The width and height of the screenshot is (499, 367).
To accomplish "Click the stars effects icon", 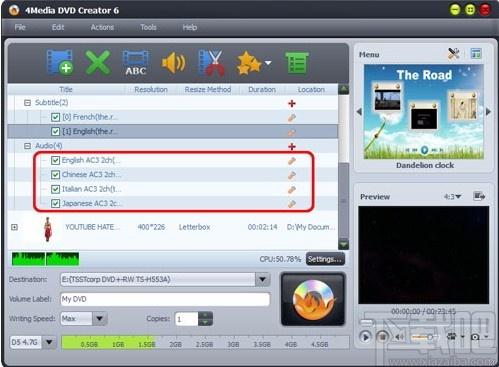I will (248, 63).
